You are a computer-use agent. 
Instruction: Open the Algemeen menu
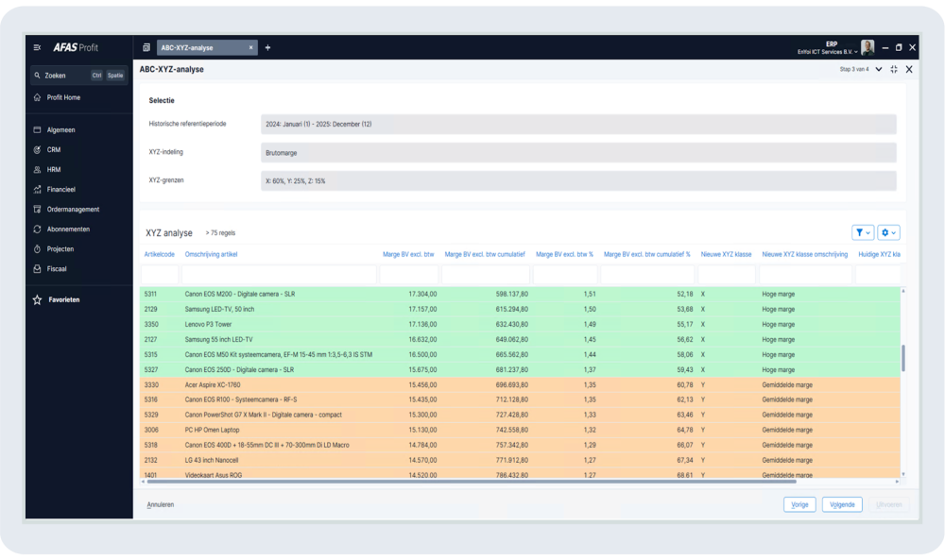pyautogui.click(x=60, y=130)
